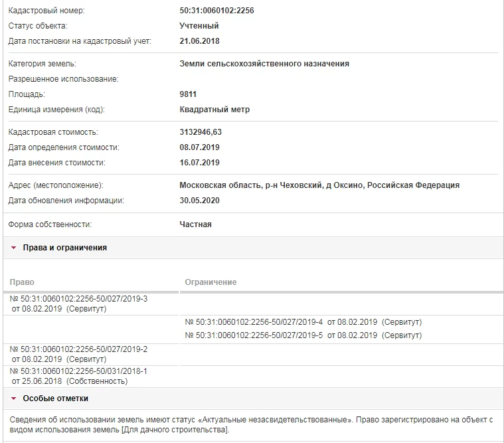This screenshot has height=443, width=504.
Task: Select the area value 9811
Action: [188, 94]
